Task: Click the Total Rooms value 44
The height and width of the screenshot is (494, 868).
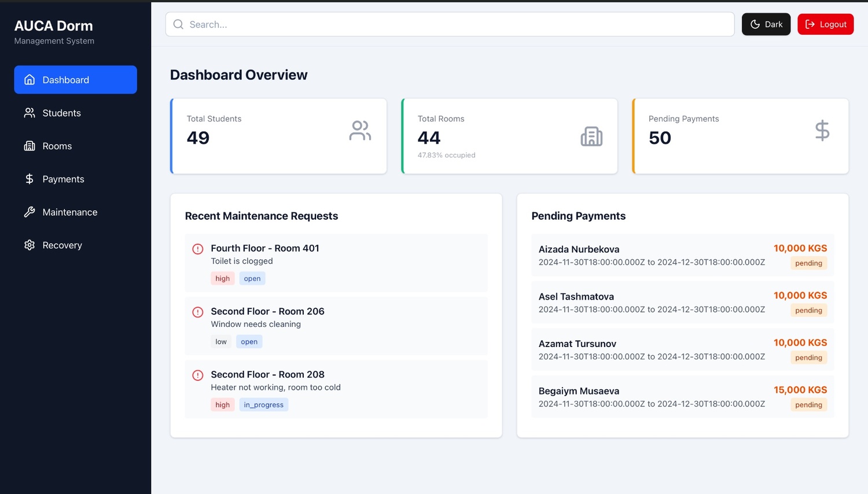Action: pyautogui.click(x=429, y=138)
